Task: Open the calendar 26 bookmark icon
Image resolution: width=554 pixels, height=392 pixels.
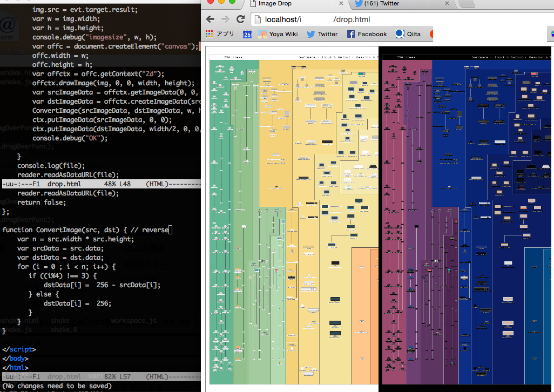Action: pyautogui.click(x=247, y=34)
